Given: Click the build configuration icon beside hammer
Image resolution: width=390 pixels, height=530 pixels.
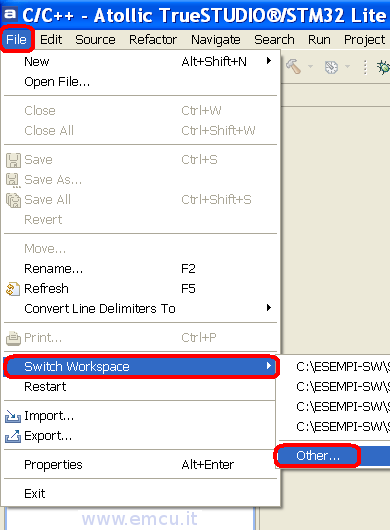Looking at the screenshot, I should pos(331,67).
